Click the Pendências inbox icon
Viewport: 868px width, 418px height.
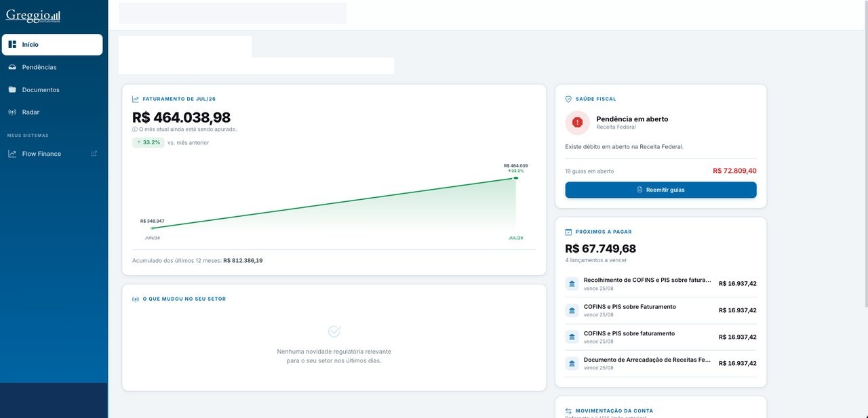click(12, 67)
